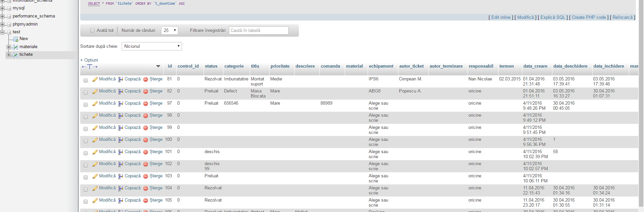
Task: Click the copy icon for row 102
Action: (x=121, y=164)
